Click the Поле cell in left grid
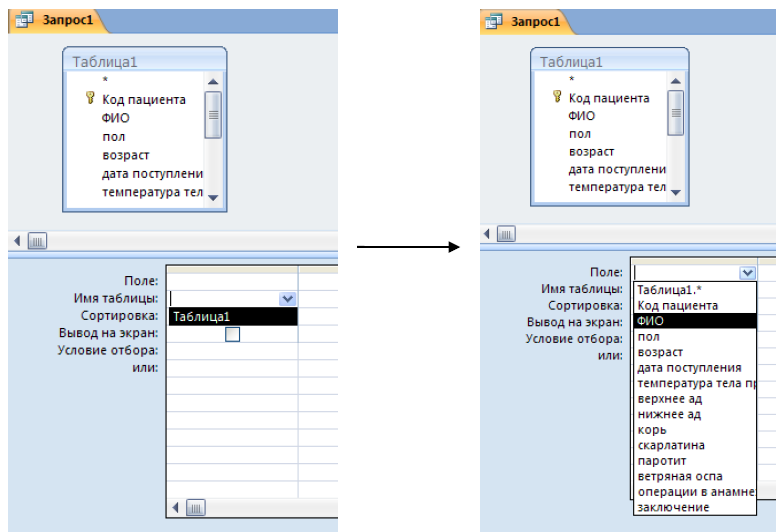The width and height of the screenshot is (784, 532). pyautogui.click(x=232, y=282)
